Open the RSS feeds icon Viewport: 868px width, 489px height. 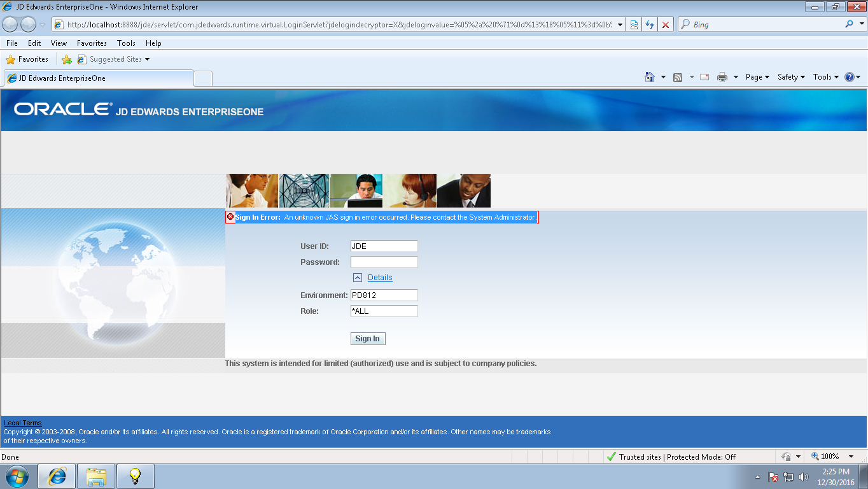[x=677, y=76]
